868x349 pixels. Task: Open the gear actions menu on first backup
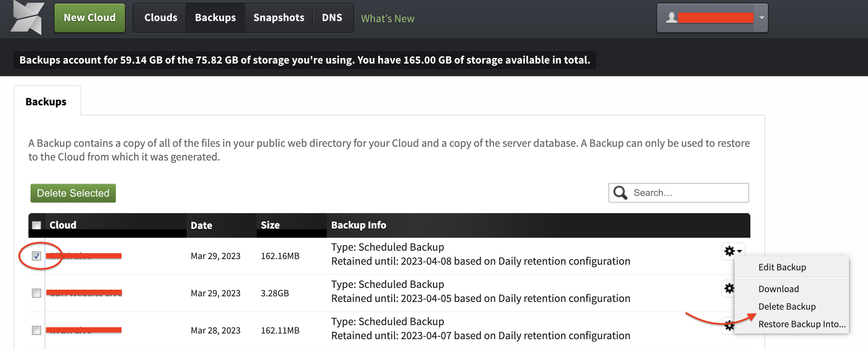click(730, 250)
